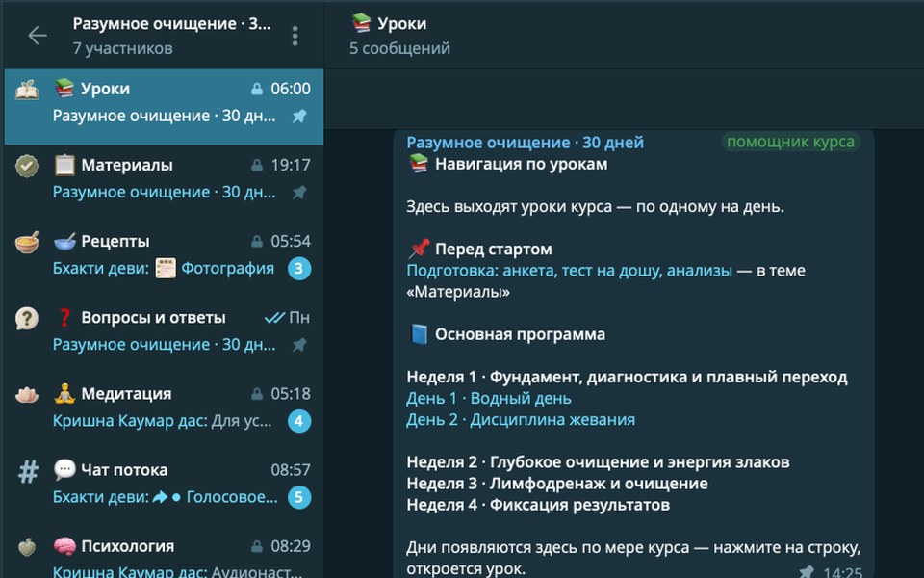Open the «Чат потока» topic

[x=164, y=487]
